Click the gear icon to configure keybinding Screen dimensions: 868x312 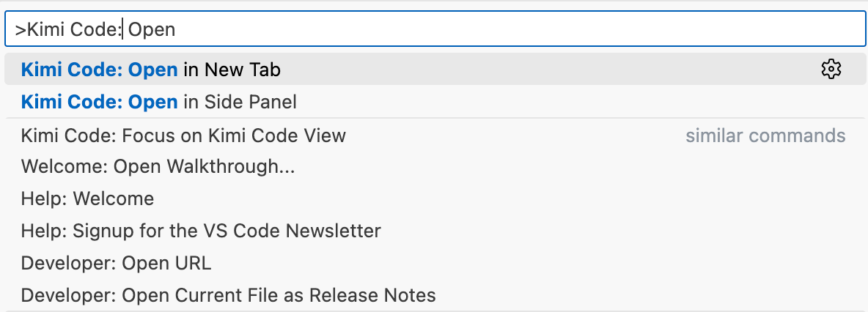[831, 70]
